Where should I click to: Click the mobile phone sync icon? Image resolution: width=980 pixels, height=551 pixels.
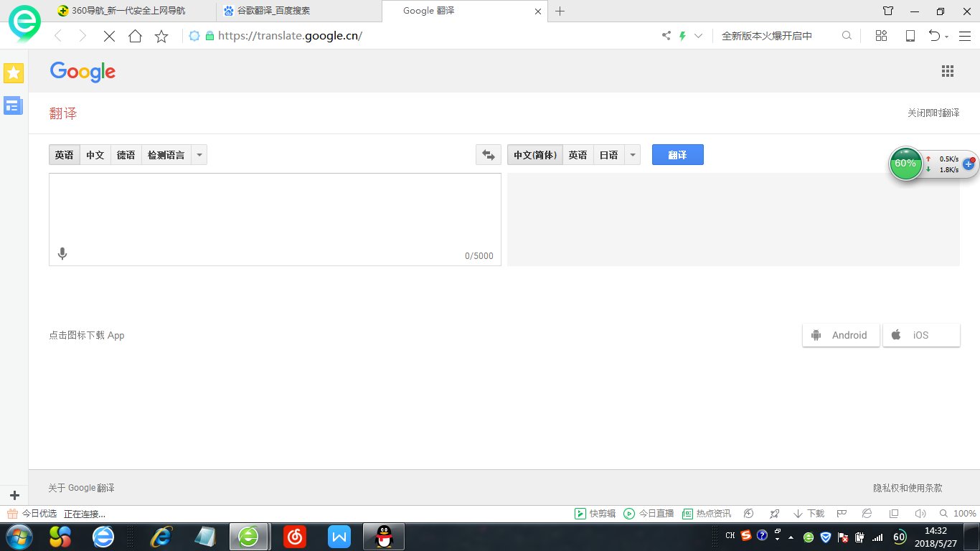[x=910, y=35]
